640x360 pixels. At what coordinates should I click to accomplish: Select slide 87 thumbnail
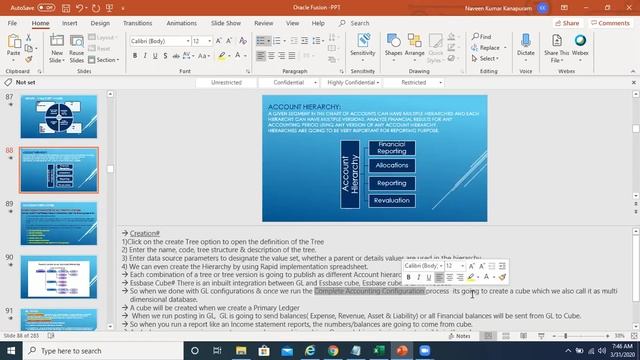[59, 117]
